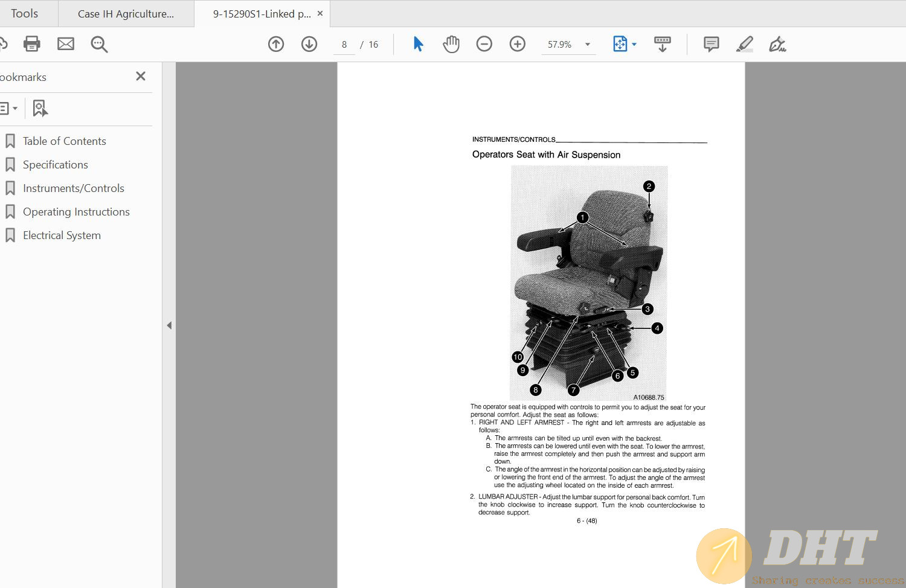The image size is (906, 588).
Task: Click the page number input field
Action: point(344,45)
